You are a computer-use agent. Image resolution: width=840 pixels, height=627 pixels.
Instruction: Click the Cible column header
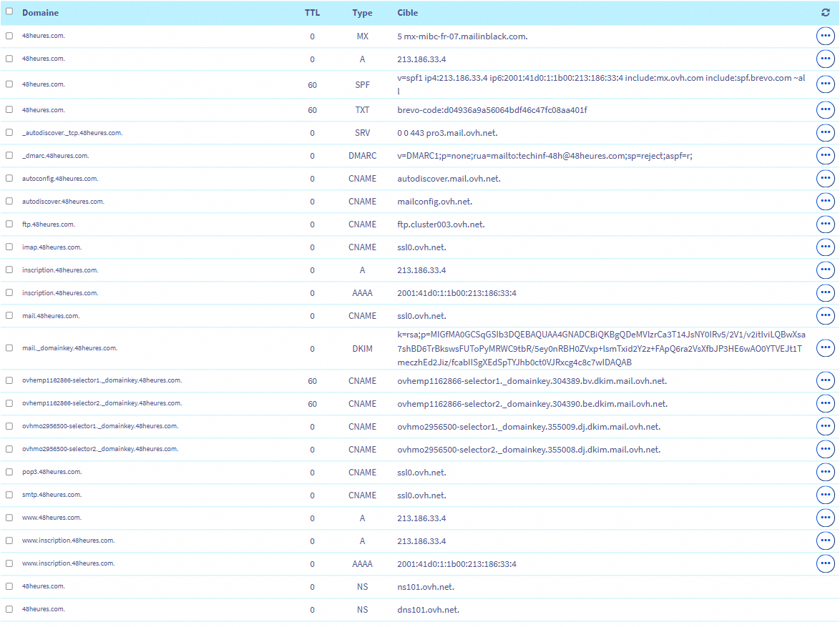click(x=408, y=13)
